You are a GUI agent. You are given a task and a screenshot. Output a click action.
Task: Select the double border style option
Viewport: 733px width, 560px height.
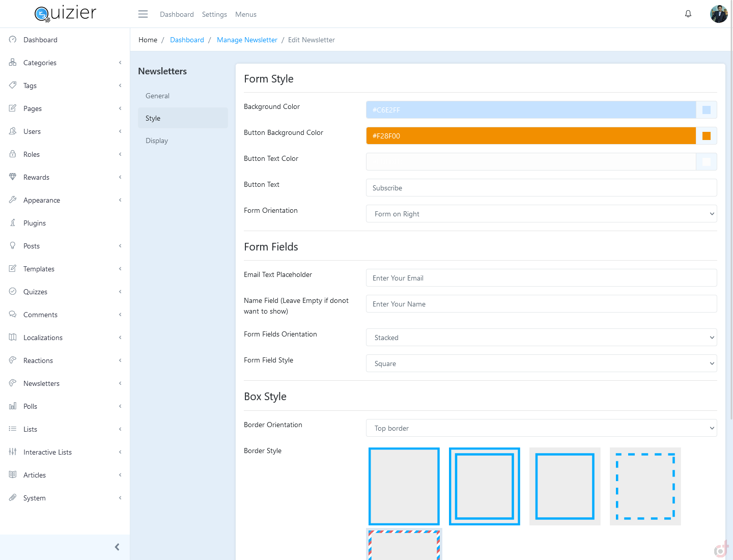(x=484, y=486)
